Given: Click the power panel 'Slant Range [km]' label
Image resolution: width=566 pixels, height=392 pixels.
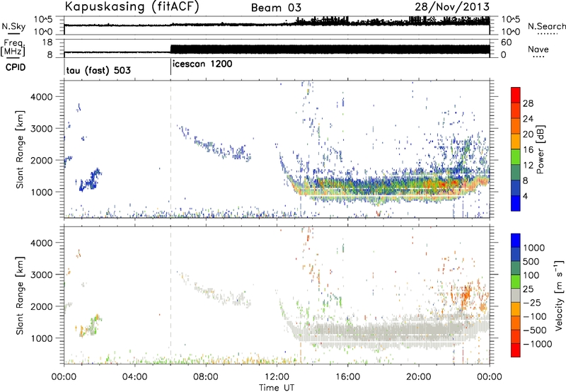Looking at the screenshot, I should tap(20, 149).
